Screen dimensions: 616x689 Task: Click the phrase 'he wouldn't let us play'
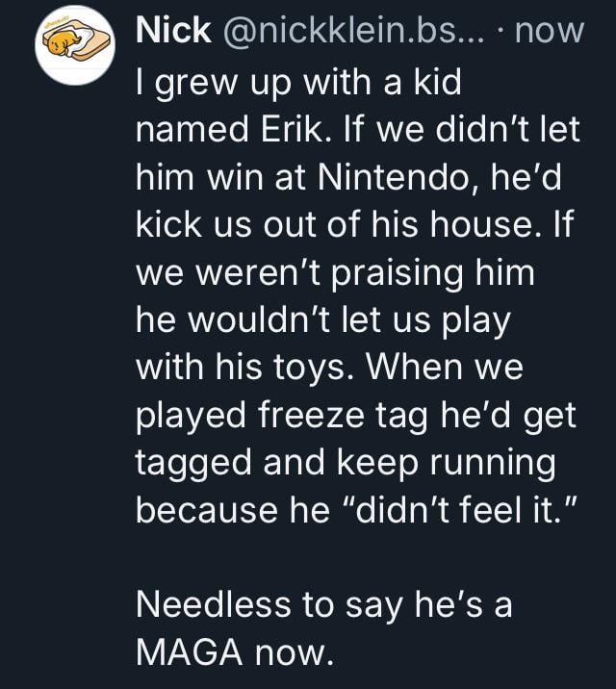click(321, 320)
